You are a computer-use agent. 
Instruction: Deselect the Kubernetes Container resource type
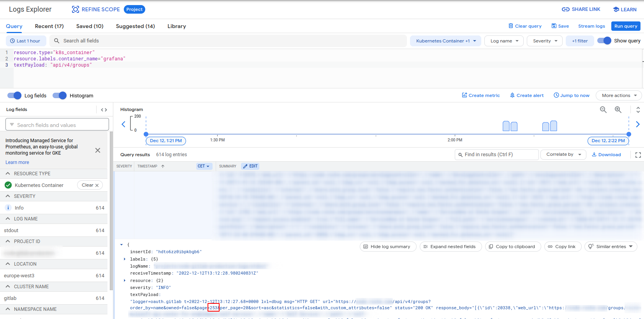click(90, 185)
